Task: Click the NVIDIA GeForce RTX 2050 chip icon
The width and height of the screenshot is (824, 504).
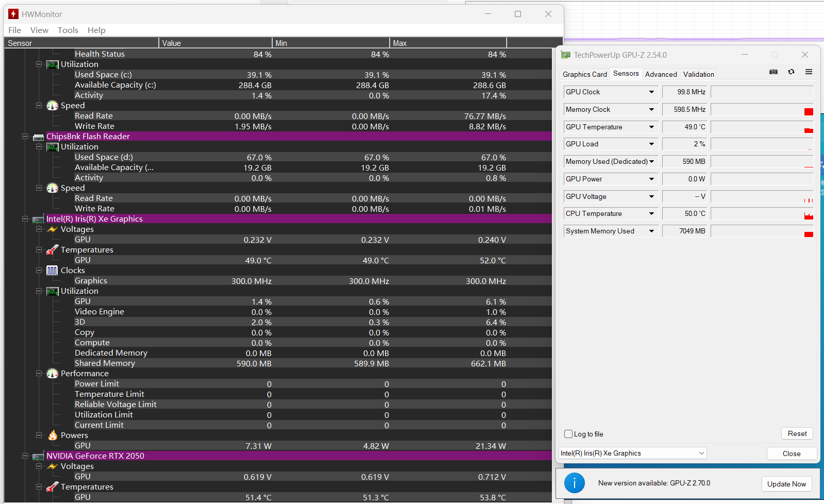Action: 38,456
